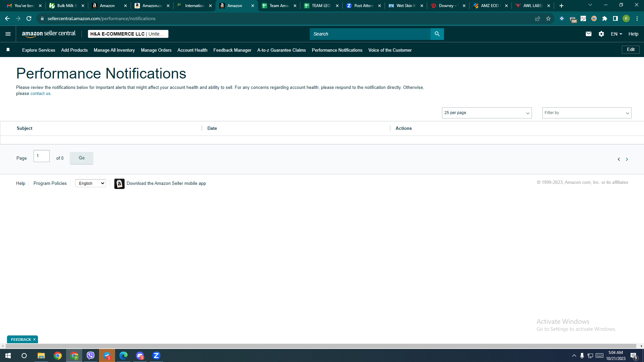Reload the current page

[x=29, y=18]
